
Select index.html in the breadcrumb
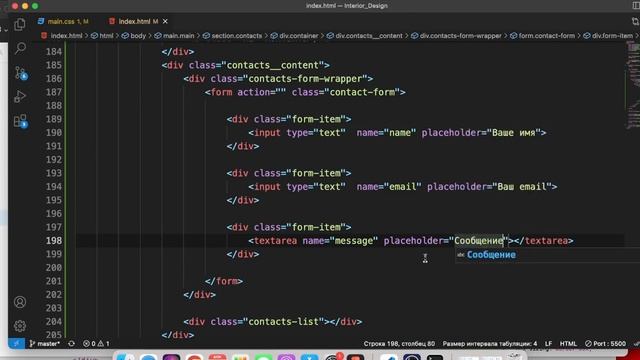(62, 36)
